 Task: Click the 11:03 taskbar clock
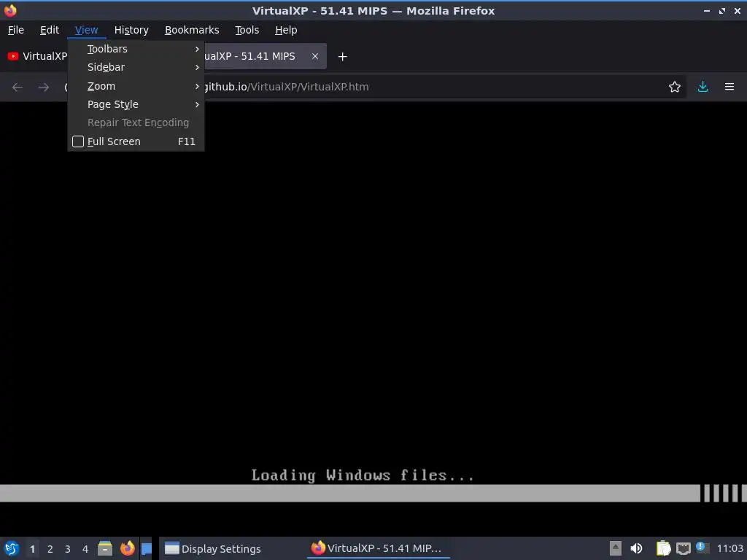(729, 548)
